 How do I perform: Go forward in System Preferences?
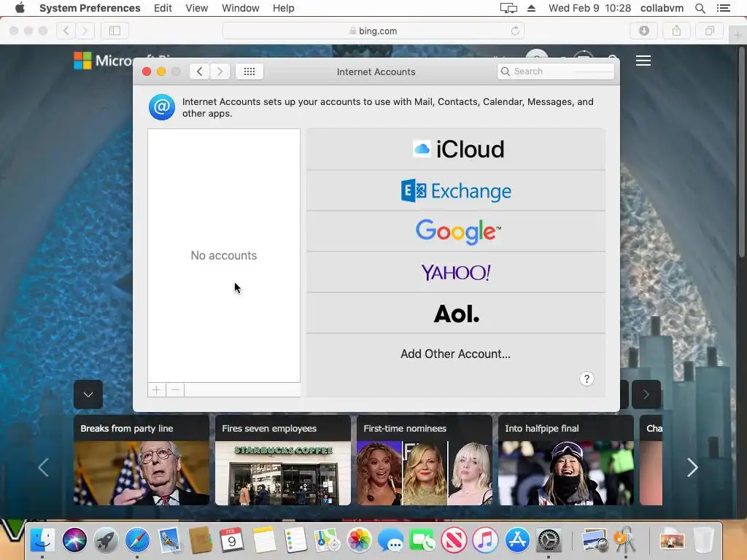(x=220, y=71)
